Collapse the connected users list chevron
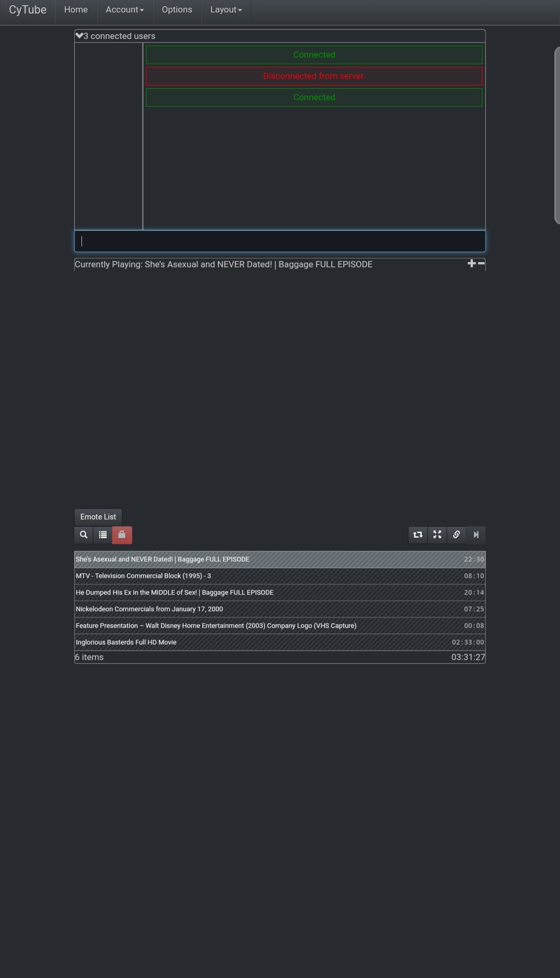 (x=79, y=36)
